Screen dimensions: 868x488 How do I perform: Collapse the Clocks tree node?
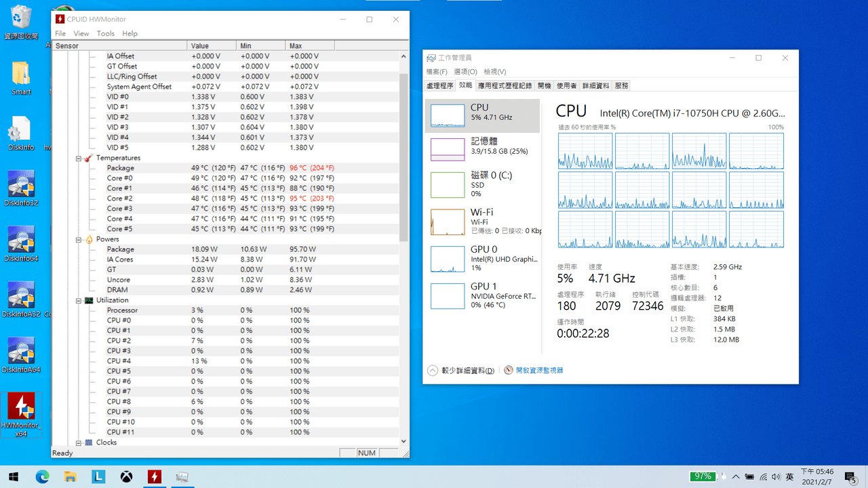(79, 443)
